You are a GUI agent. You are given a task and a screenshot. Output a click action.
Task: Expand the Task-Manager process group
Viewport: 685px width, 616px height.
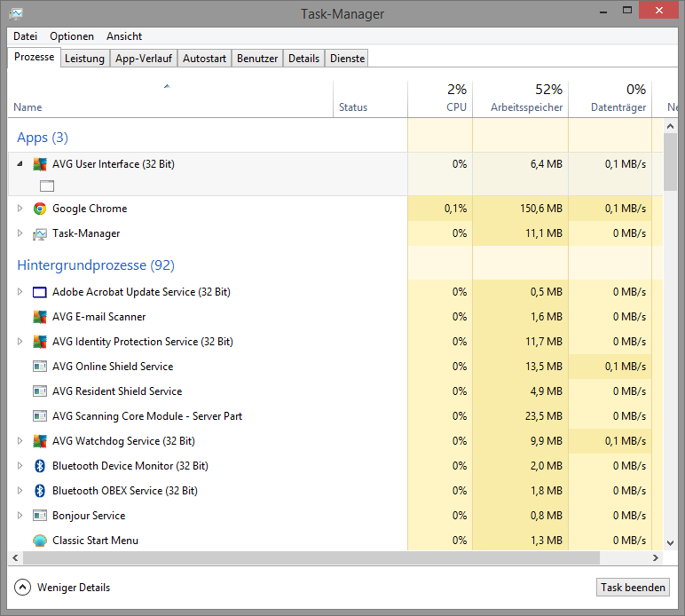[20, 233]
